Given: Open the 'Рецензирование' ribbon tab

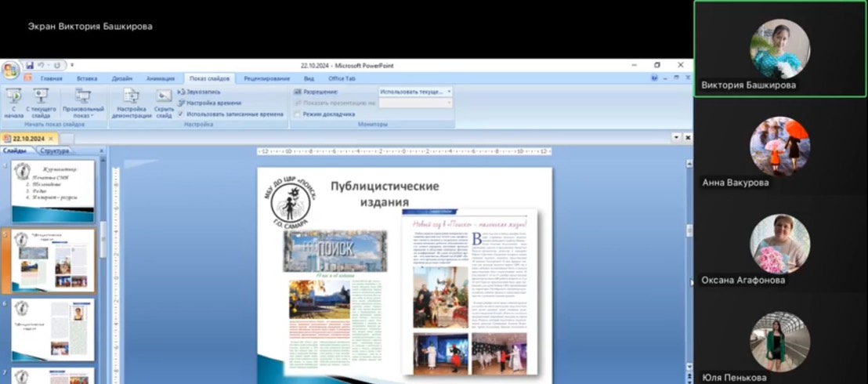Looking at the screenshot, I should pos(267,78).
